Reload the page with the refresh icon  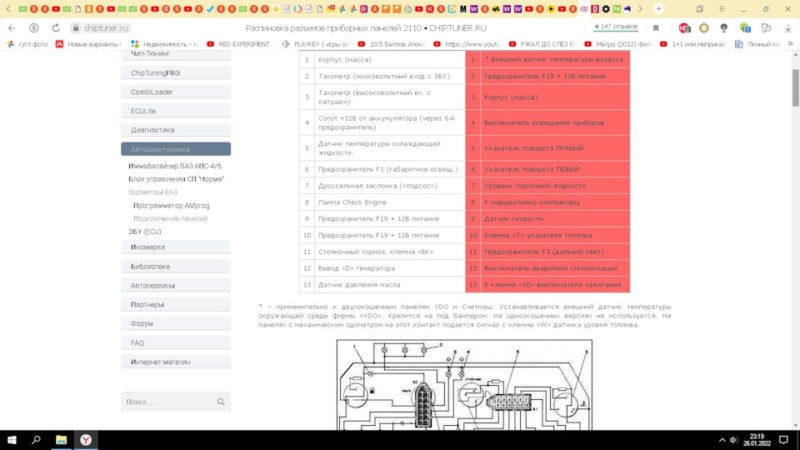[x=56, y=28]
